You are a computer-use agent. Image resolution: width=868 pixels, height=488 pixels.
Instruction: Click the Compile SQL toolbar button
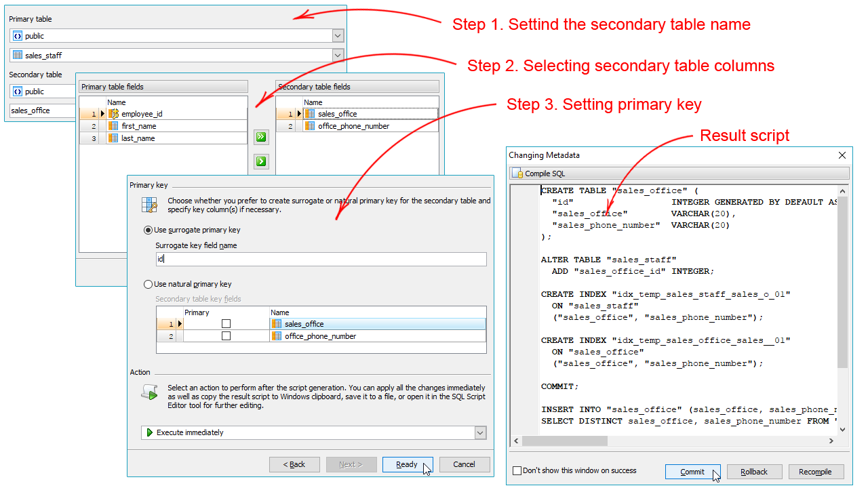tap(539, 174)
